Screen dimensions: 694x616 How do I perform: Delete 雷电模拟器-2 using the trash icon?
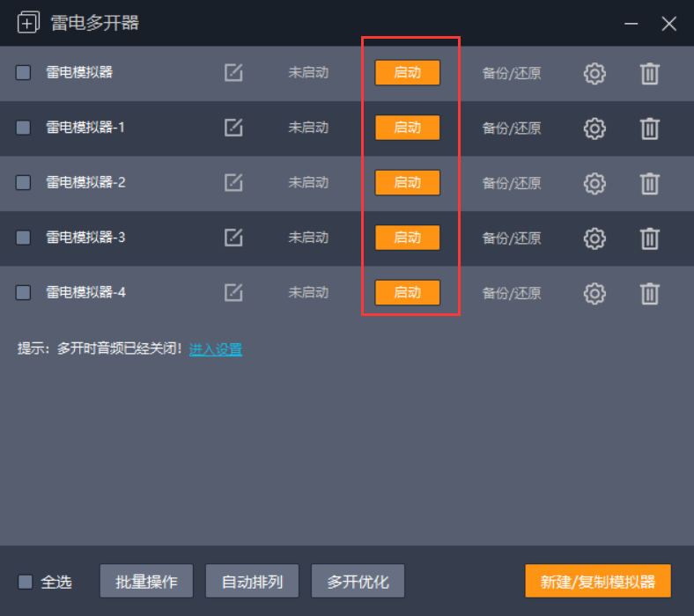(x=650, y=184)
